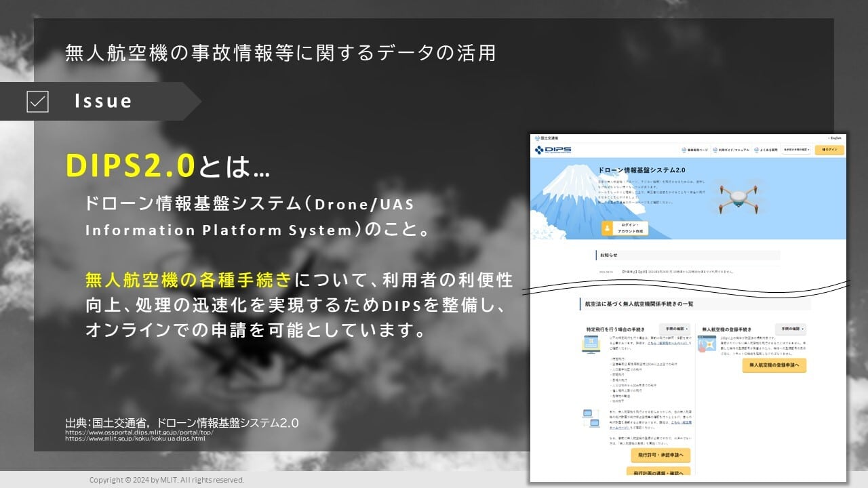Click the yellow DIPS2.0 text
This screenshot has height=488, width=868.
(x=130, y=165)
